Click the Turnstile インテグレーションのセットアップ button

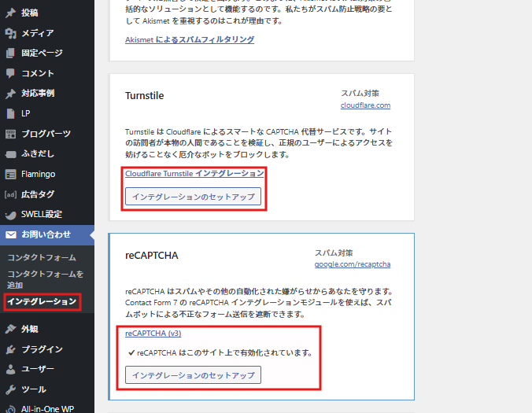[193, 196]
